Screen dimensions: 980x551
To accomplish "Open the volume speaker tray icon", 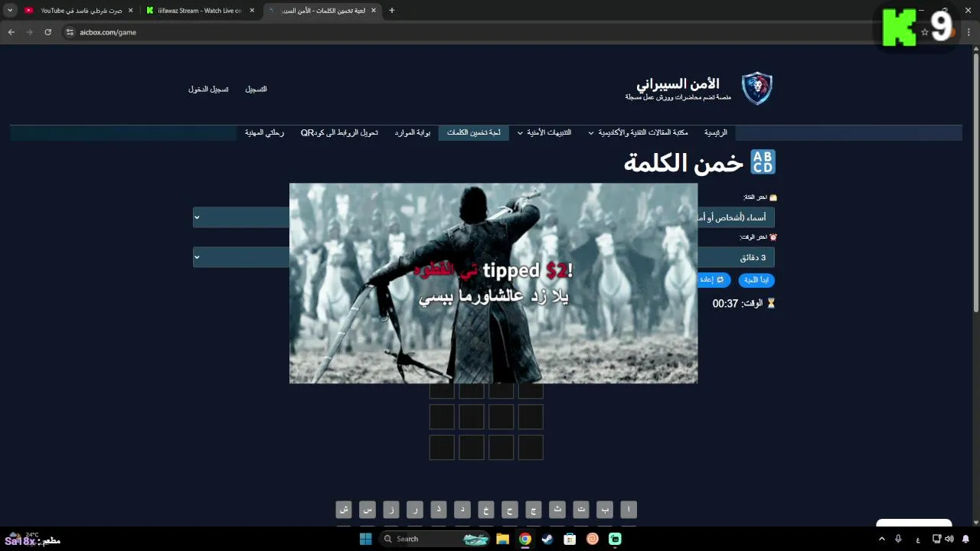I will pos(949,539).
